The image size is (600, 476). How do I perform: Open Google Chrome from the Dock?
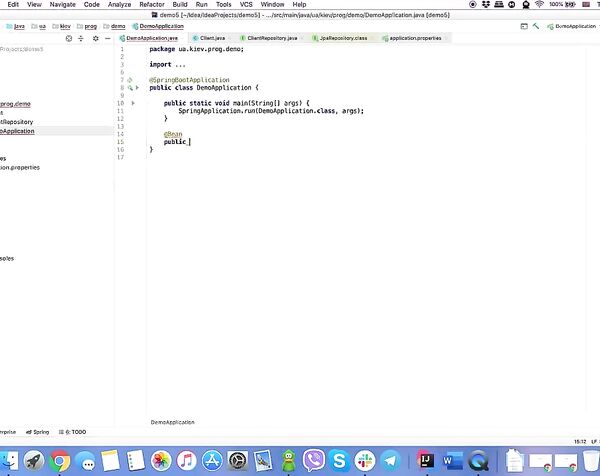click(x=60, y=460)
